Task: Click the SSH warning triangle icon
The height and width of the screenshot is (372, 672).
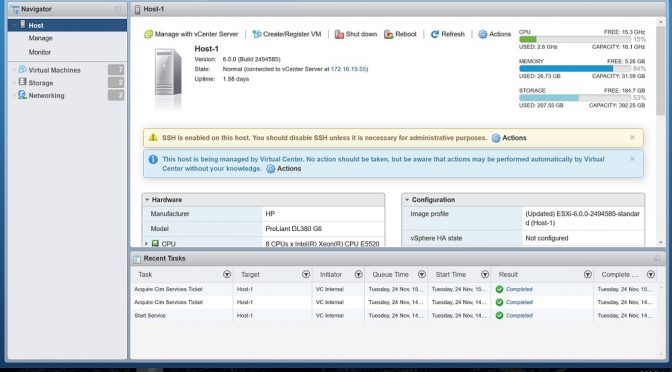Action: coord(153,138)
